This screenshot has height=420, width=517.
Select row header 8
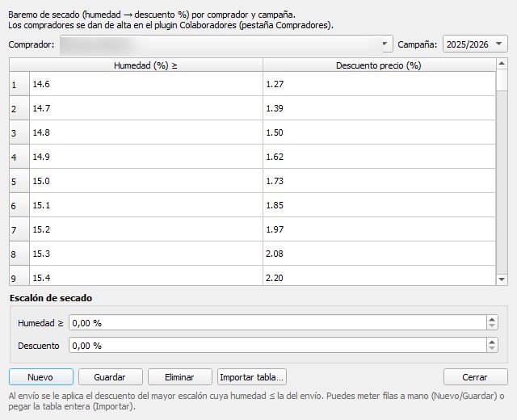click(x=19, y=254)
